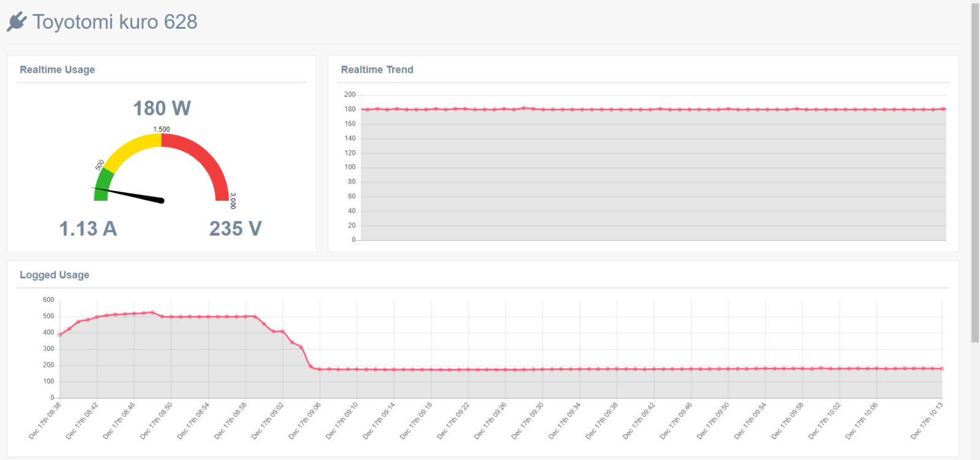Screen dimensions: 980x460
Task: Click the 300 label on Logged Usage axis
Action: click(48, 349)
